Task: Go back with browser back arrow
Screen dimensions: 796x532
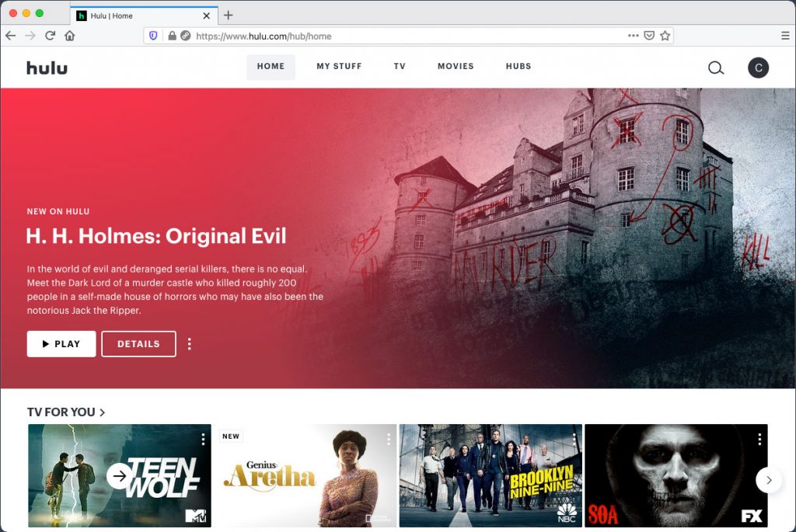Action: tap(11, 36)
